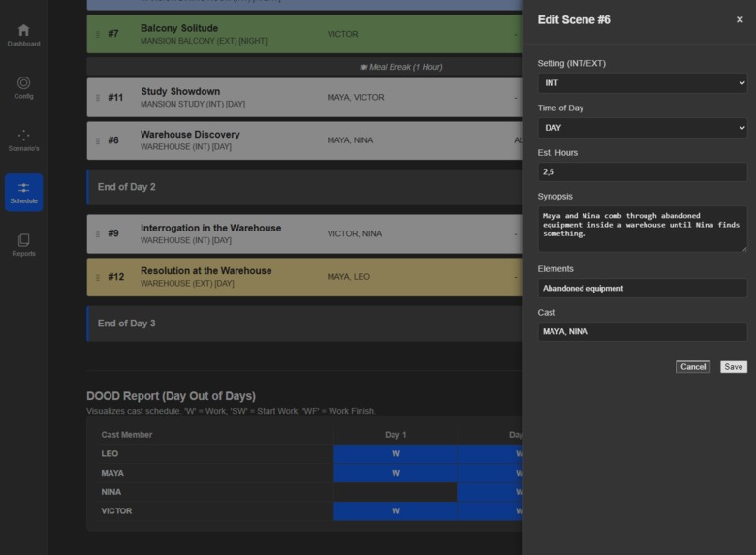
Task: Click the Cast Member column header
Action: point(126,435)
